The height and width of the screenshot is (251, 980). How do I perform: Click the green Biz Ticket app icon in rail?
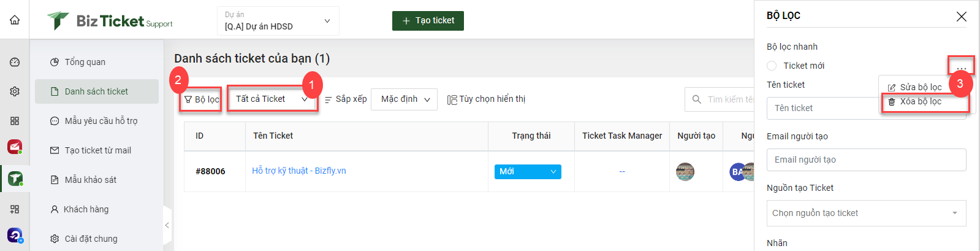[15, 179]
